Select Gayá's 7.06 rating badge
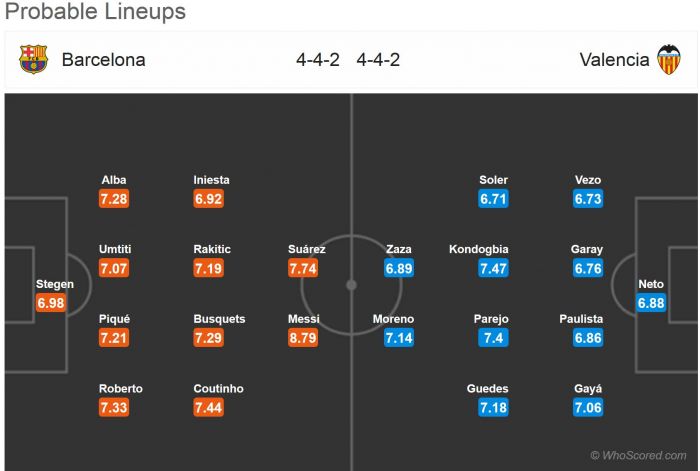Screen dimensions: 700x471 click(588, 408)
